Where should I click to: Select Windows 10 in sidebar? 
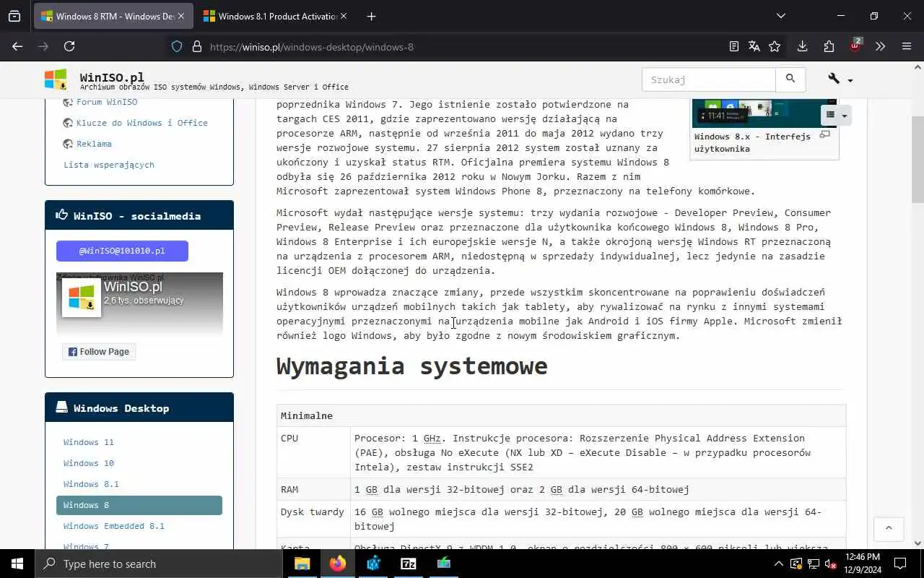(x=89, y=463)
